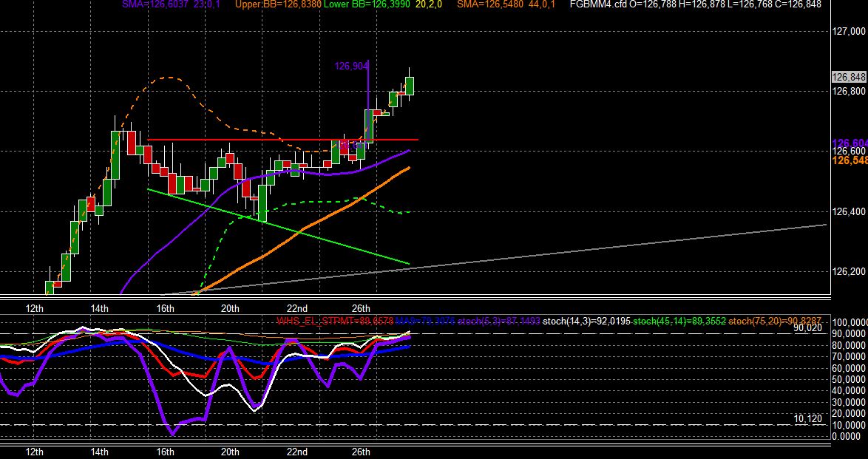Click the 22nd date on price chart axis
Viewport: 868px width, 459px height.
tap(297, 308)
